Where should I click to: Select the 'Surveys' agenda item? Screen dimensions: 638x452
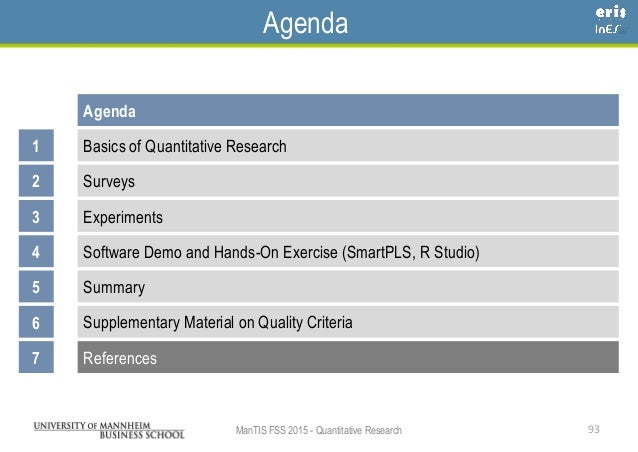pyautogui.click(x=348, y=181)
